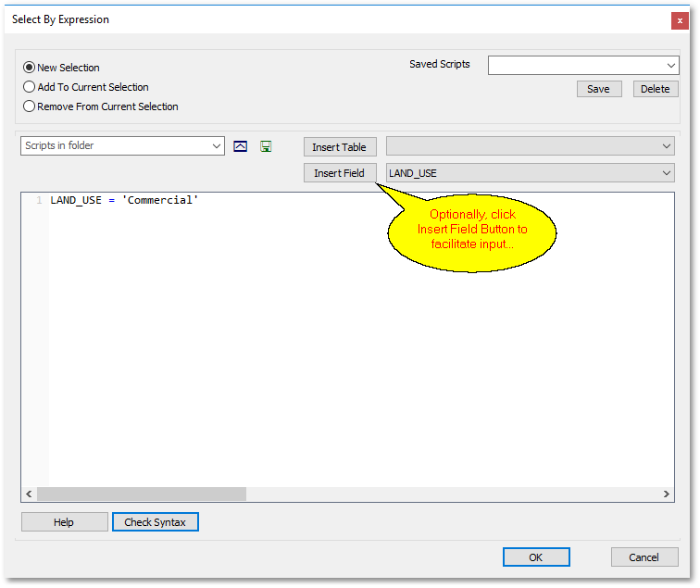The height and width of the screenshot is (588, 700).
Task: Click the Save button
Action: coord(599,89)
